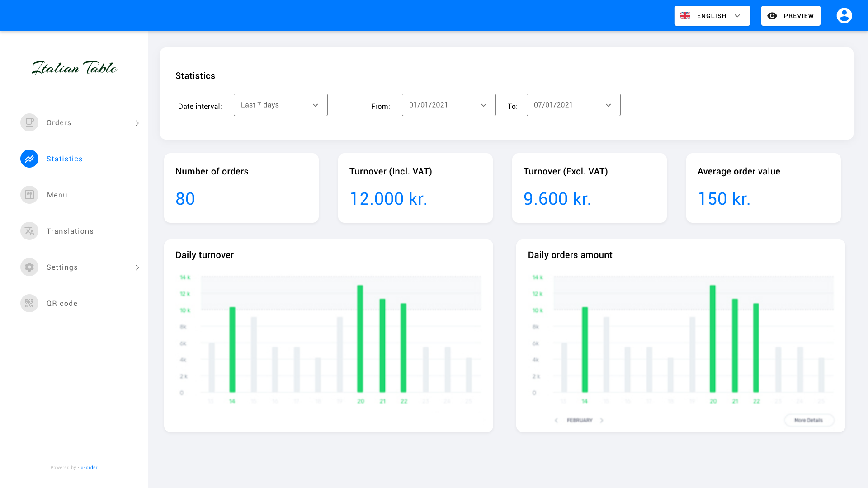
Task: Go to next month after February
Action: point(602,420)
